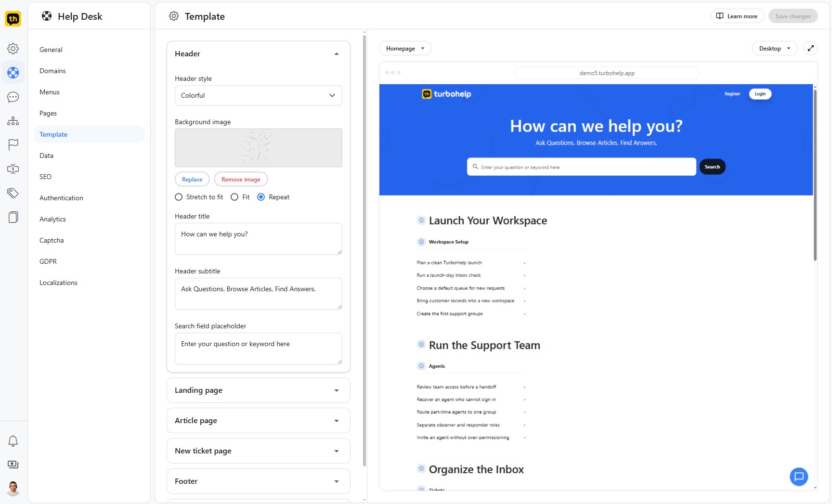Click the background image thumbnail
Image resolution: width=832 pixels, height=504 pixels.
click(x=259, y=148)
